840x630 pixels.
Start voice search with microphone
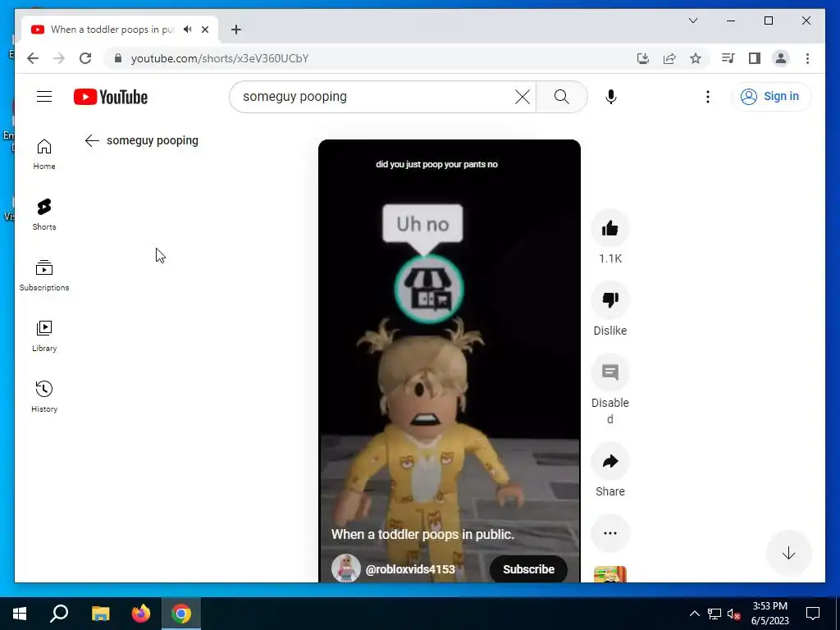(610, 97)
